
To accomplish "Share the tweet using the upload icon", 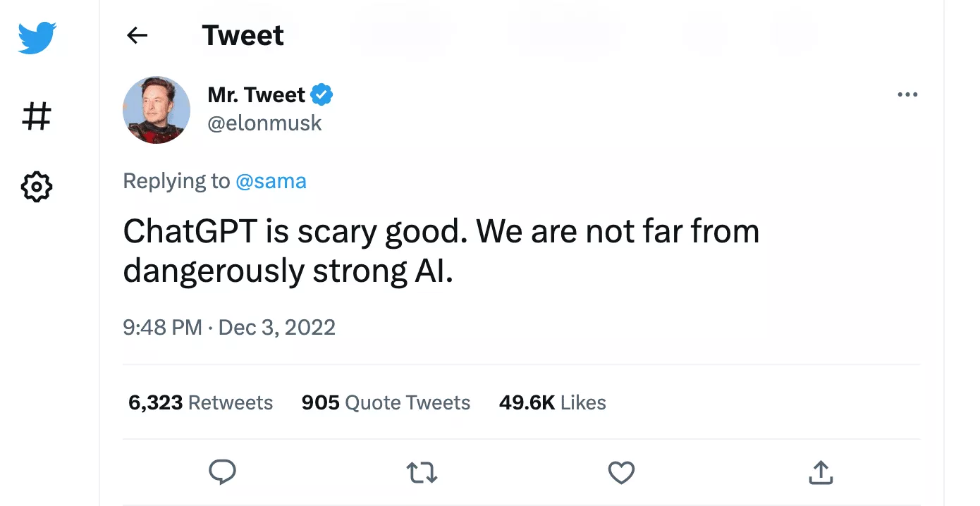I will pyautogui.click(x=821, y=472).
